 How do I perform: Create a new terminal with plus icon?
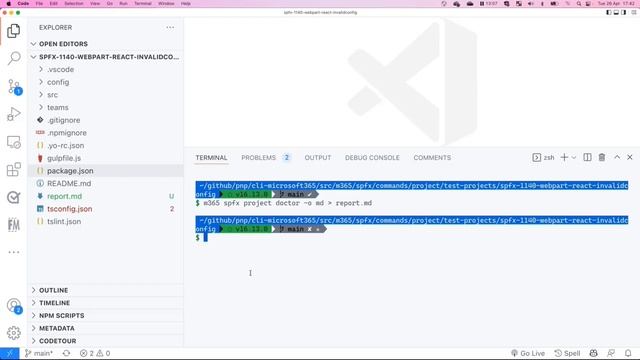564,158
